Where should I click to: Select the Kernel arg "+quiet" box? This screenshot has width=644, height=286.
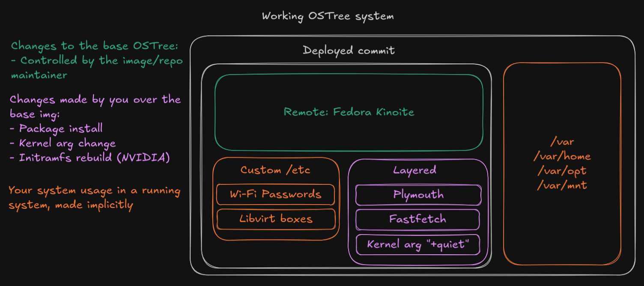tap(418, 244)
